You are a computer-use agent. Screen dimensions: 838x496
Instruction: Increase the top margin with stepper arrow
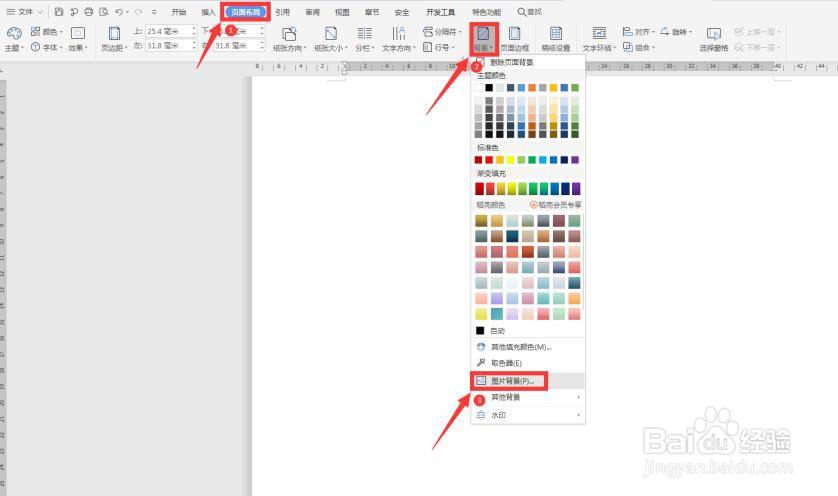[x=194, y=29]
